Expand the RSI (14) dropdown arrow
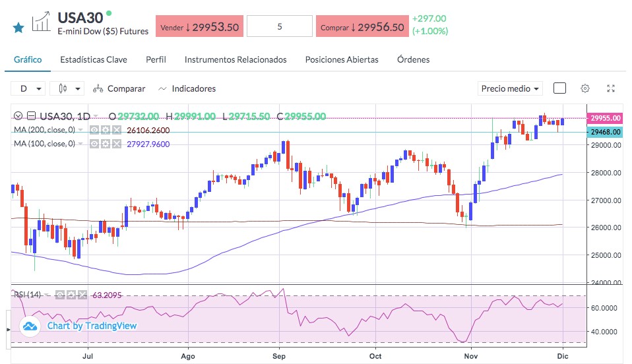 click(x=47, y=295)
